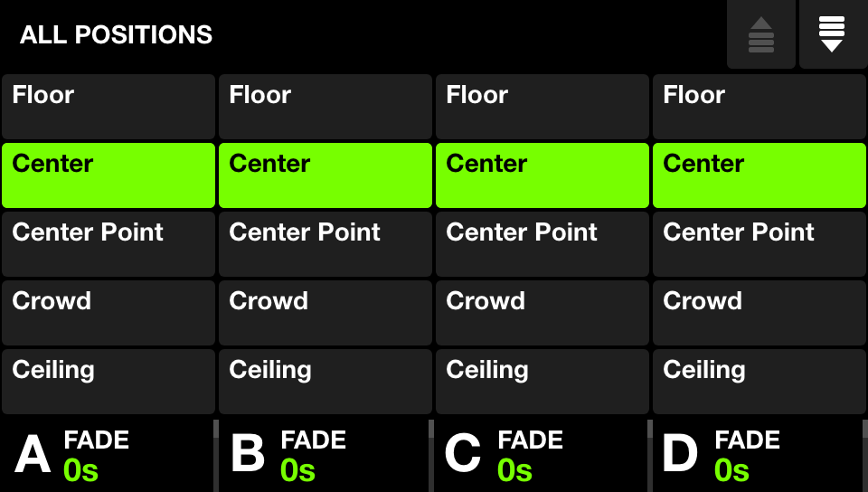Viewport: 868px width, 492px height.
Task: Activate Crowd position in column B
Action: click(x=325, y=313)
